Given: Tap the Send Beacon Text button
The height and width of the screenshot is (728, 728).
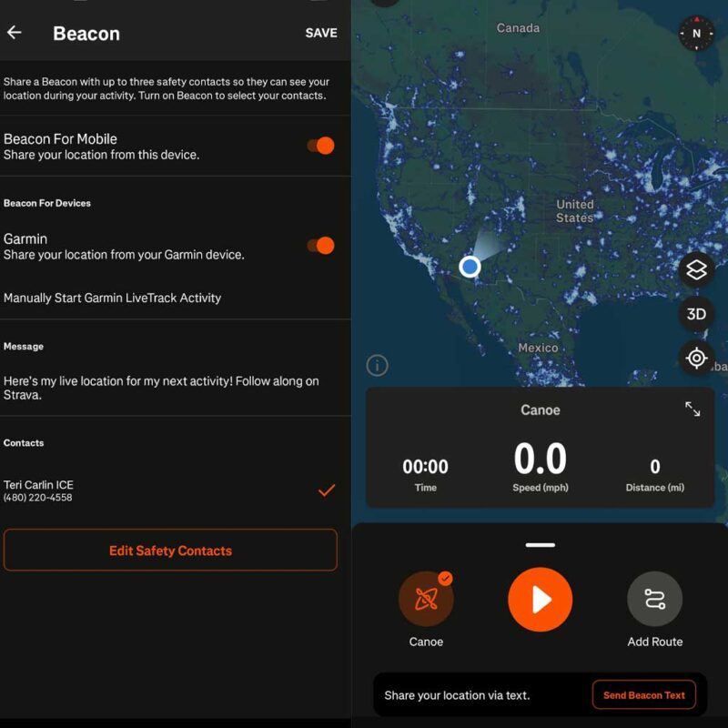Looking at the screenshot, I should (x=643, y=695).
